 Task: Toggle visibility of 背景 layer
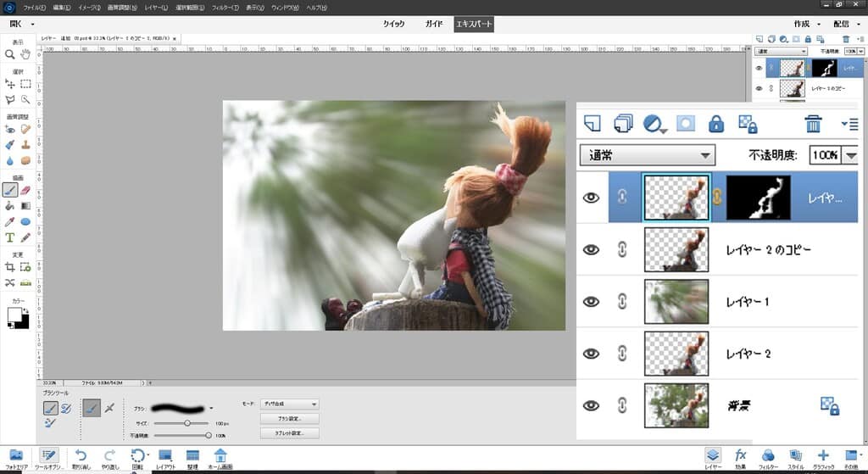pyautogui.click(x=592, y=405)
